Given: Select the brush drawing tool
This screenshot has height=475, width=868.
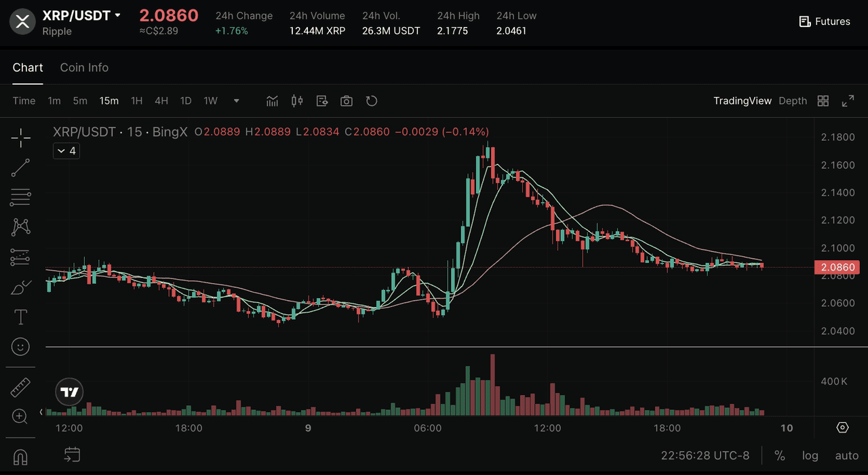Looking at the screenshot, I should tap(20, 287).
